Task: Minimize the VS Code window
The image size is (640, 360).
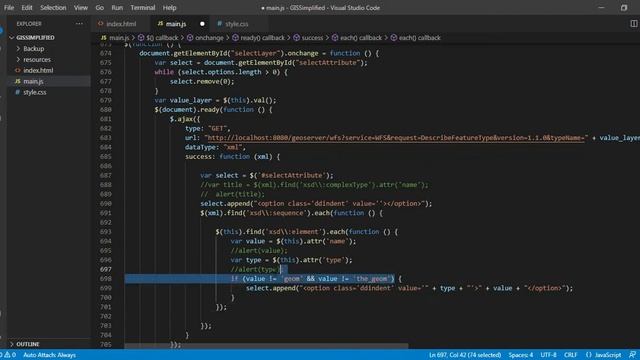Action: coord(601,8)
